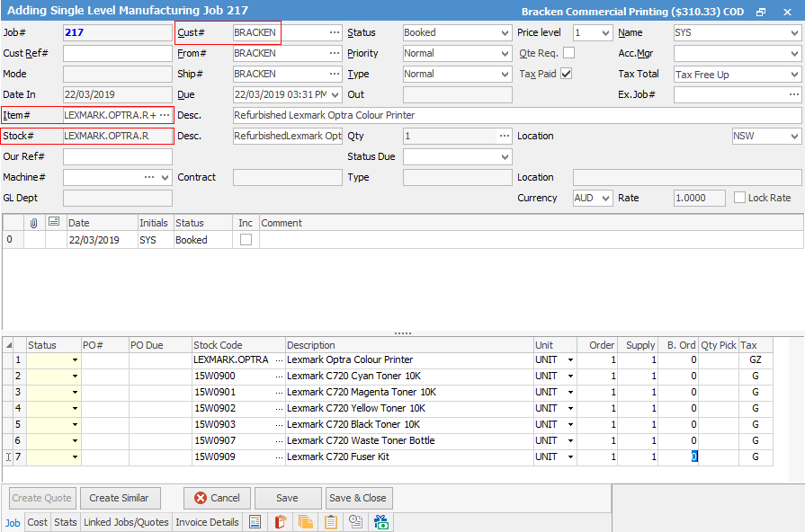Screen dimensions: 805x532
Task: Click the Save & Close button
Action: pos(357,498)
